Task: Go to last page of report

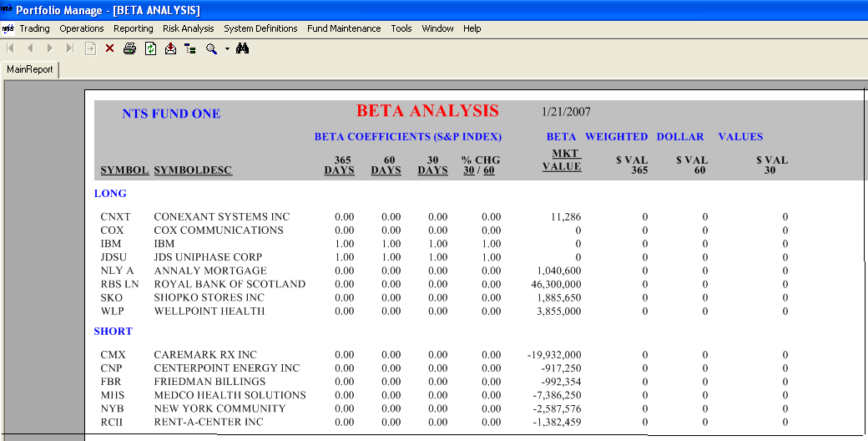Action: (x=70, y=48)
